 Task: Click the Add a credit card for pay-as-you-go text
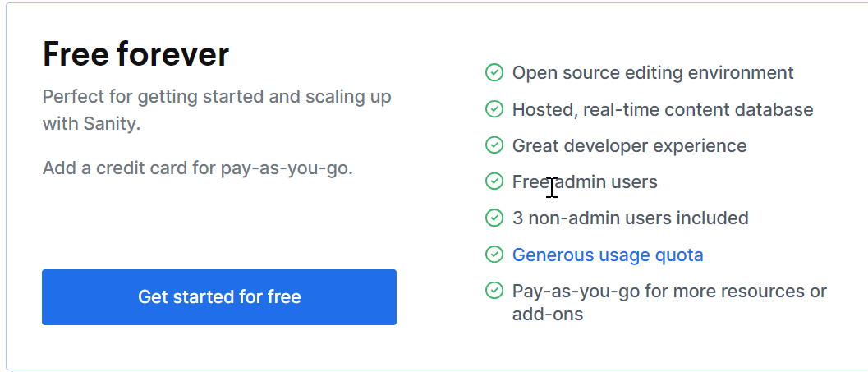click(x=198, y=168)
